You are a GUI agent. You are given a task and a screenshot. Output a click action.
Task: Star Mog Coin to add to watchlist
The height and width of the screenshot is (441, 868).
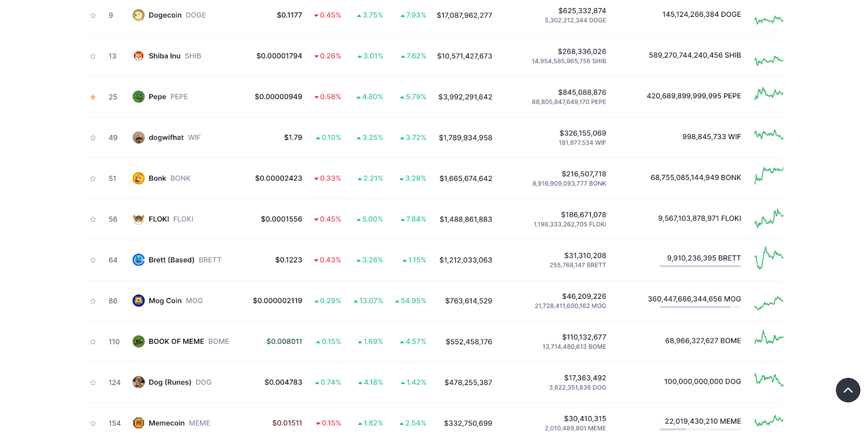point(93,300)
